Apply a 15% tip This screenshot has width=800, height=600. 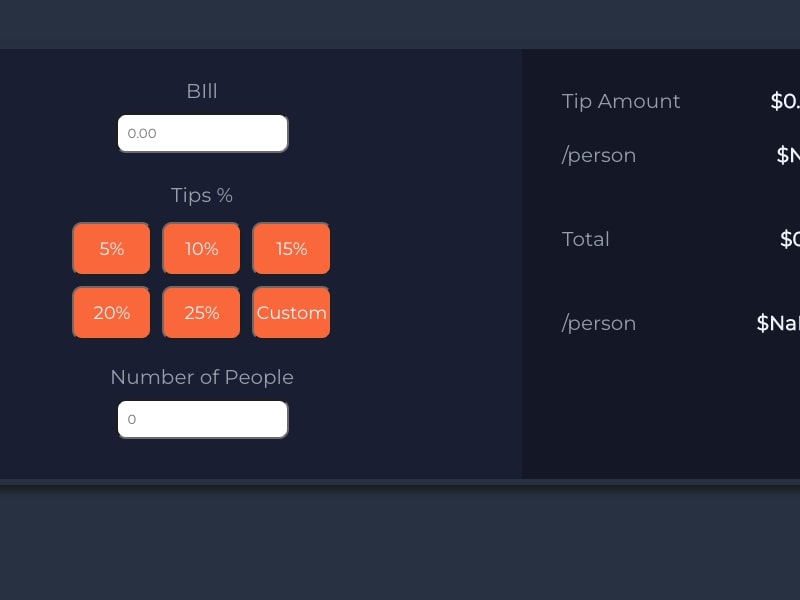click(x=291, y=249)
